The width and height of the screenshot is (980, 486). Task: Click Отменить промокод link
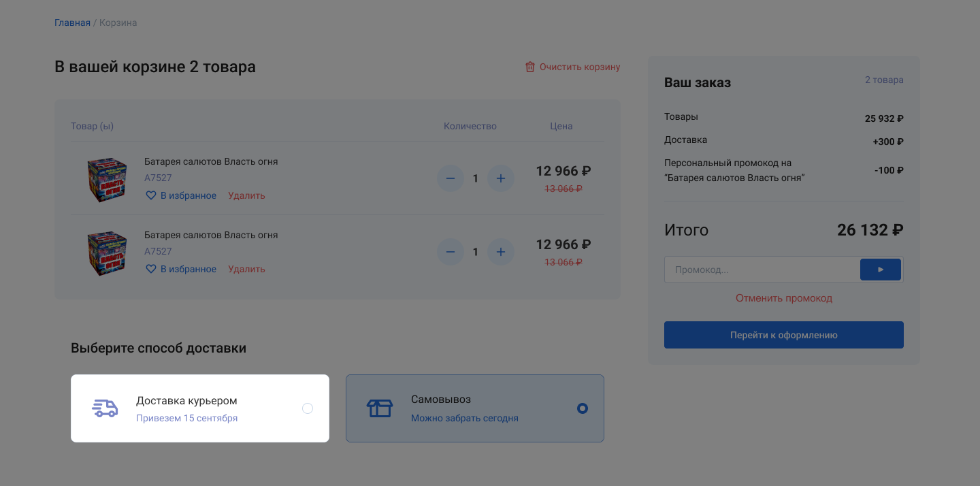tap(783, 298)
